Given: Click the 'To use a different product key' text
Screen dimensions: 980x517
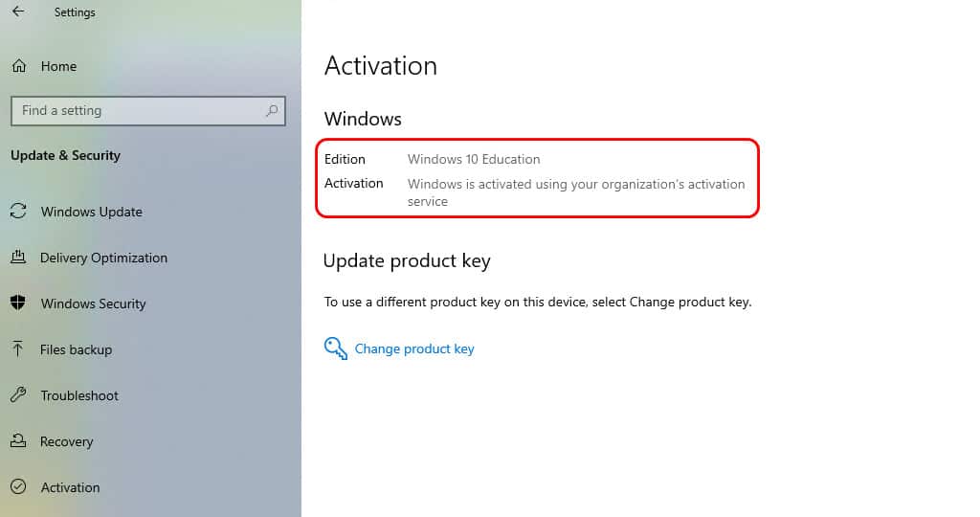Looking at the screenshot, I should 538,302.
